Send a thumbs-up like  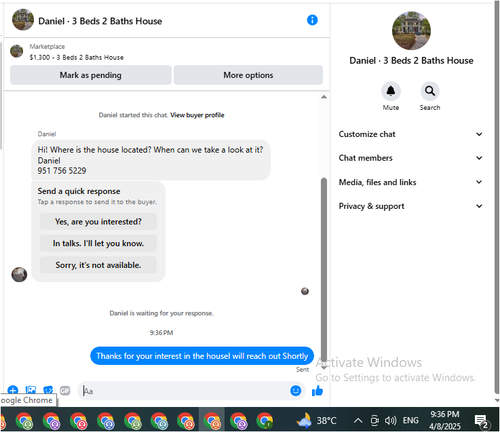tap(317, 391)
